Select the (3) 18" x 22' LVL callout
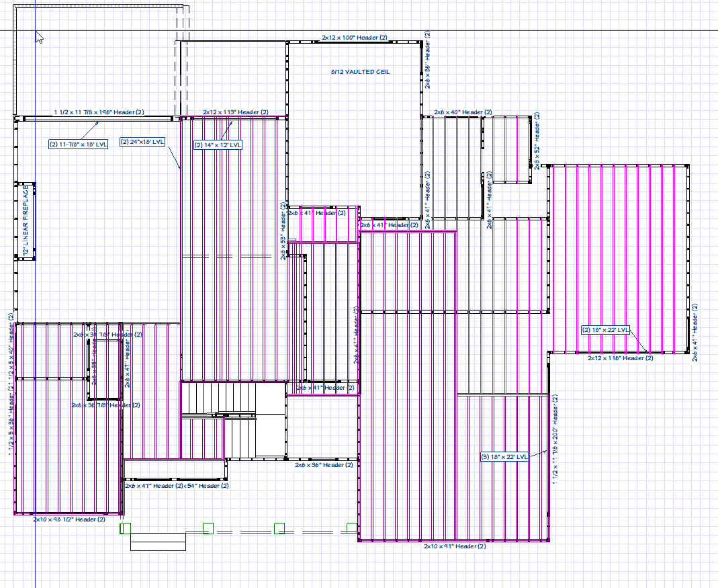Image resolution: width=718 pixels, height=588 pixels. pos(504,456)
